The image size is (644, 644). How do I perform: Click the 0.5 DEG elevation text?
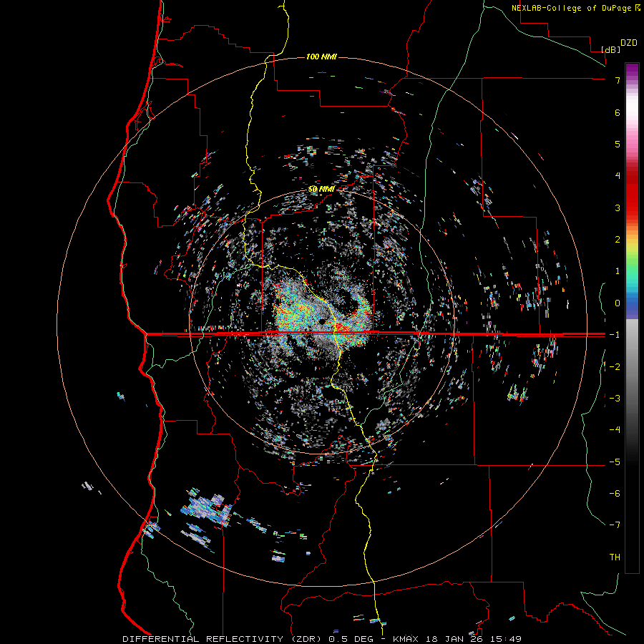coord(351,639)
